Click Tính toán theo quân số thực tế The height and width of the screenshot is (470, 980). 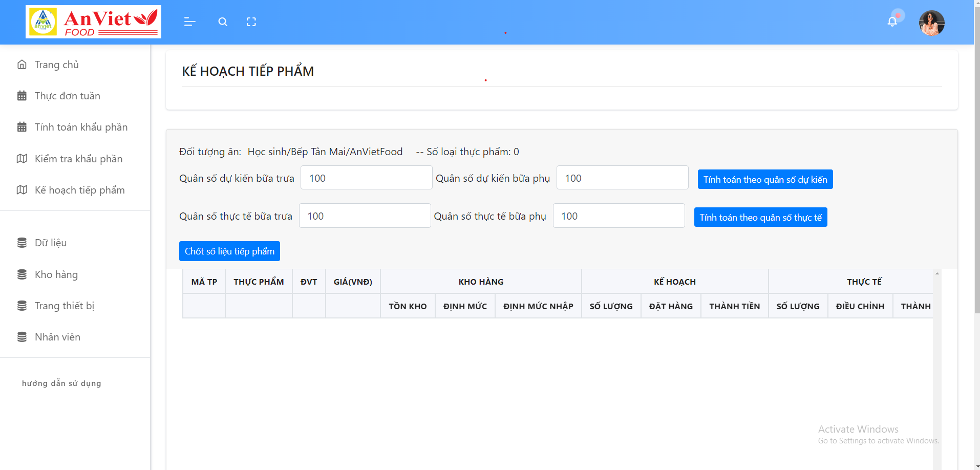click(760, 217)
